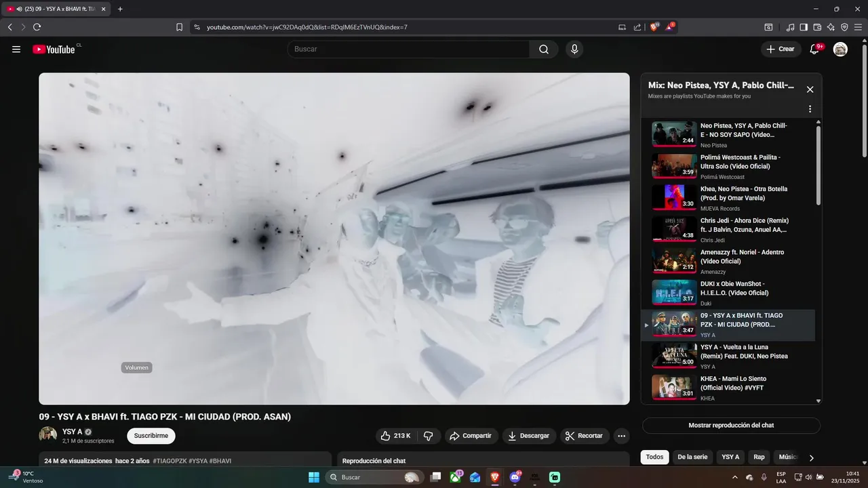Image resolution: width=868 pixels, height=488 pixels.
Task: Dislike the video with thumbs down
Action: [429, 436]
